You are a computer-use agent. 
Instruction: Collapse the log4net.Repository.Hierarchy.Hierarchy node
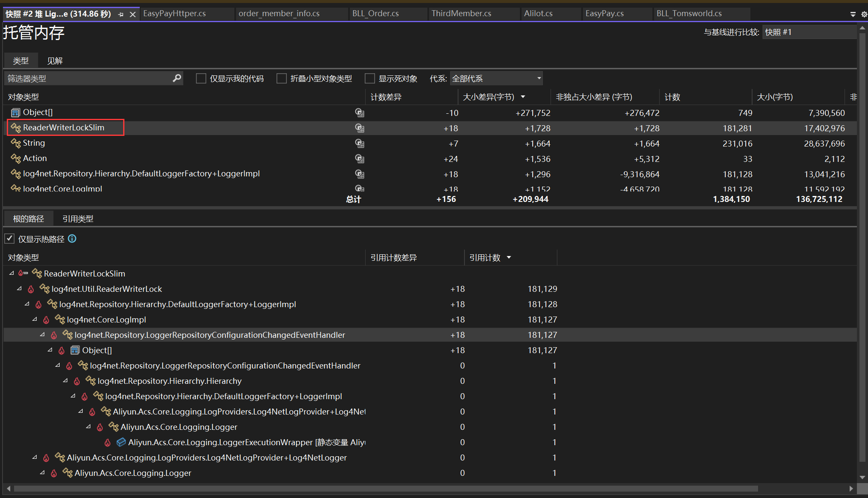coord(65,381)
